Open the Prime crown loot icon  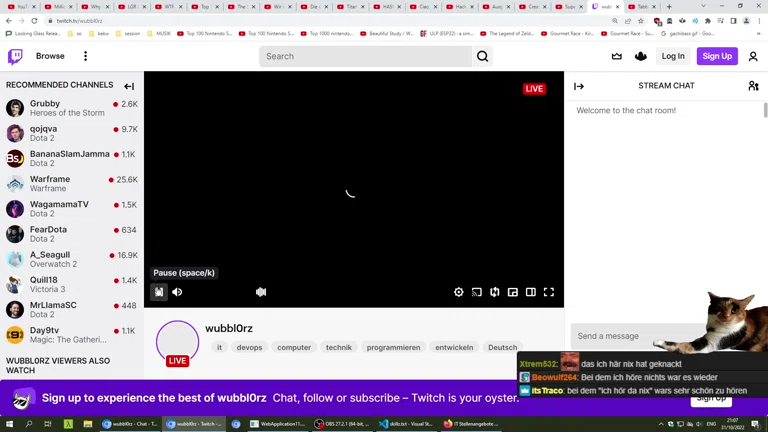(616, 56)
